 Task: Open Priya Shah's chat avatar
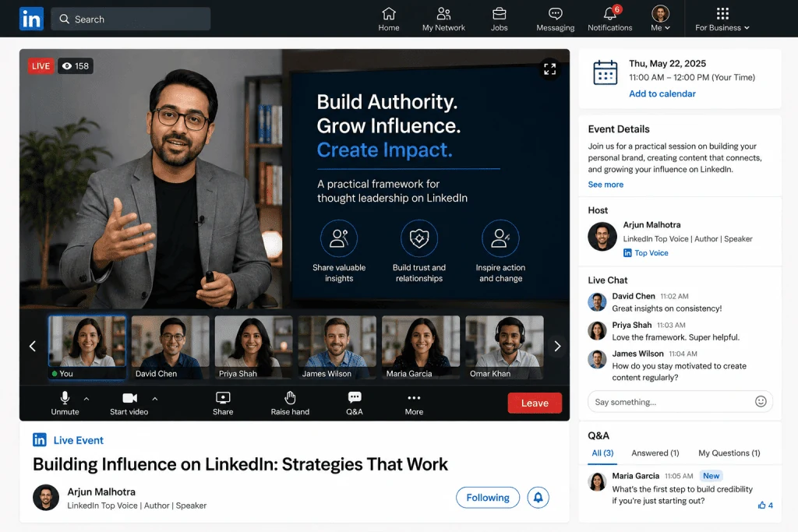pos(597,330)
